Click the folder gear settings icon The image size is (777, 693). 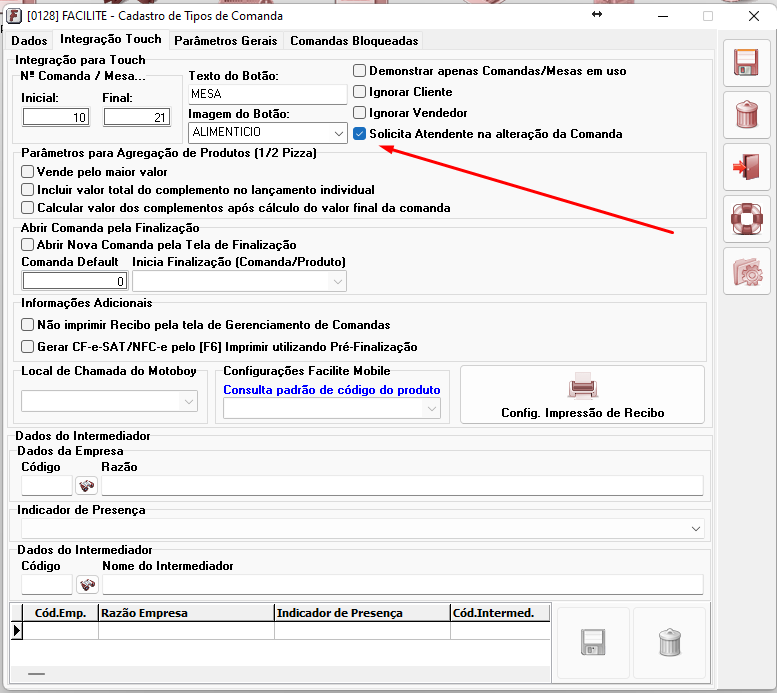pyautogui.click(x=747, y=271)
